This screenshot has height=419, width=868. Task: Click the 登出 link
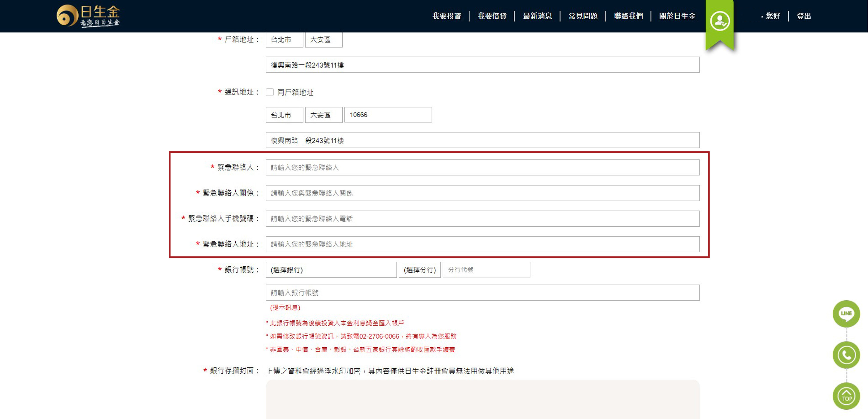pyautogui.click(x=804, y=16)
